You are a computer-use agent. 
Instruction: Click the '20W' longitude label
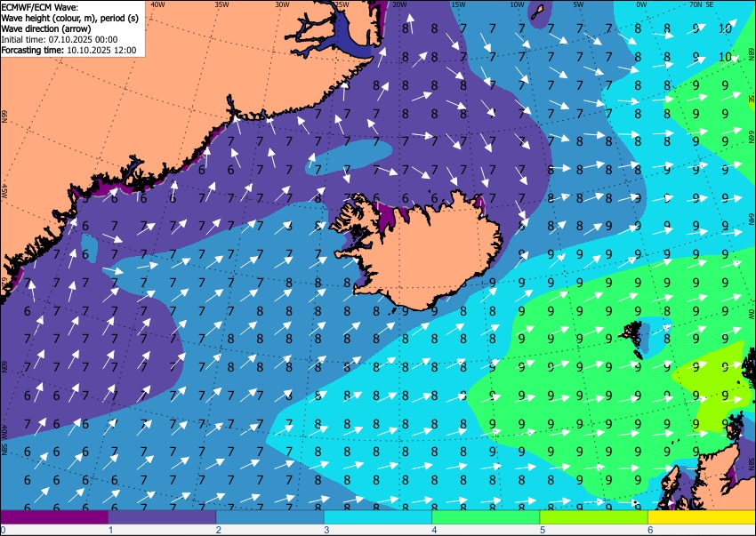[399, 4]
